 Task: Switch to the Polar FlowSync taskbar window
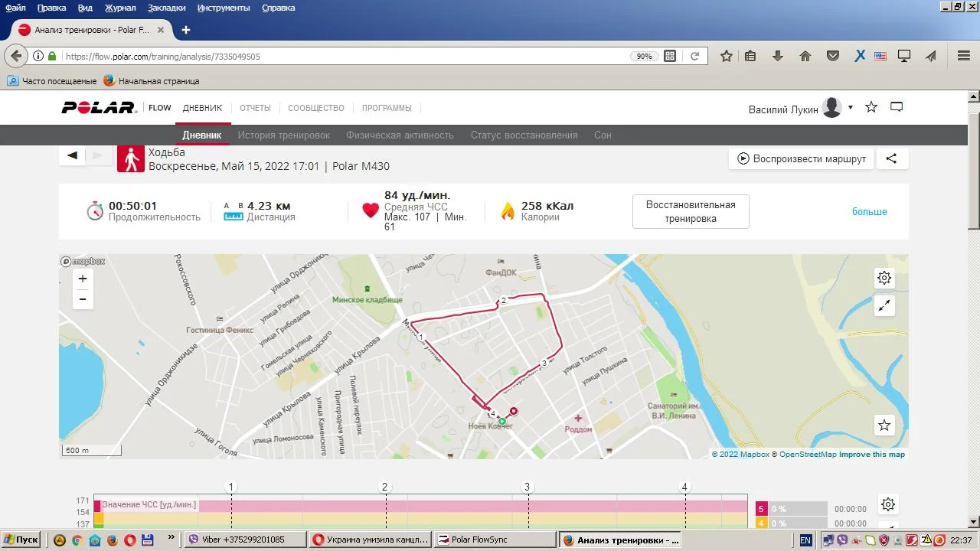pos(495,540)
